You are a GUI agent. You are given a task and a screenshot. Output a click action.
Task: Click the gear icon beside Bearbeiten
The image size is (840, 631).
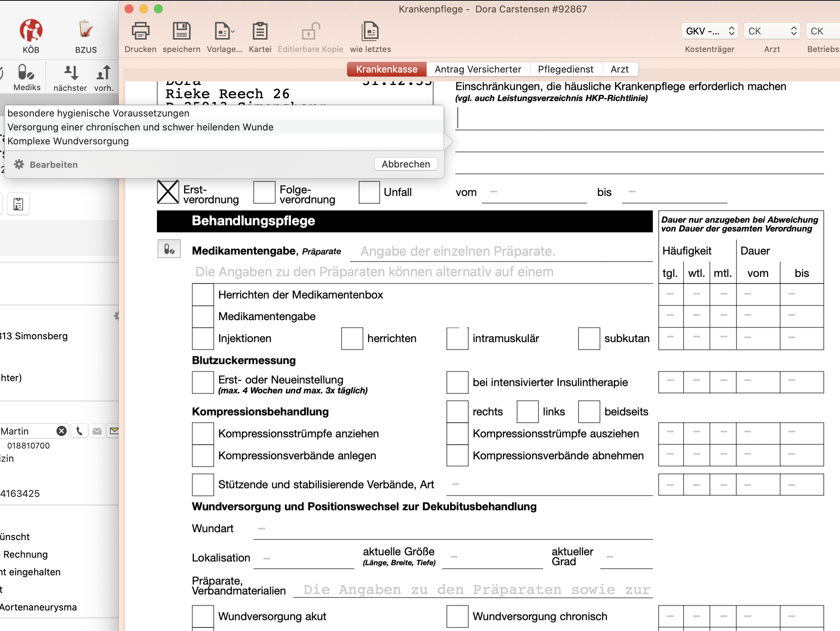click(19, 165)
